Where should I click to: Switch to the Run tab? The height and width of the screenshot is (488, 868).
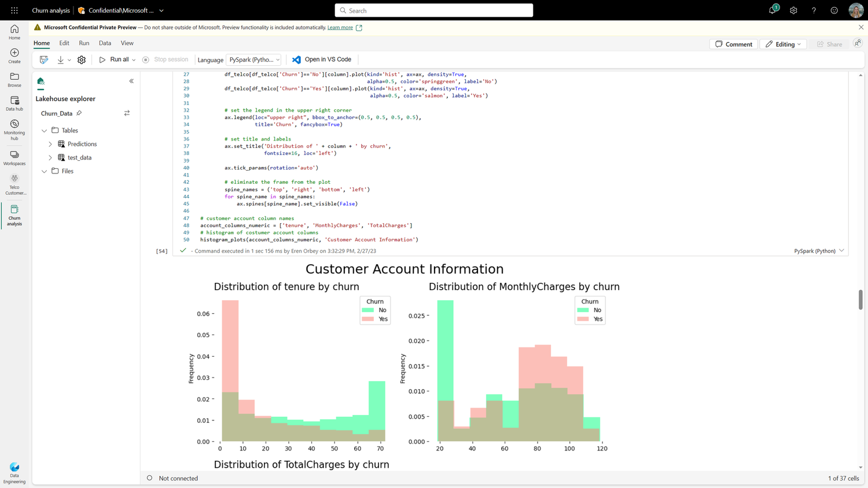pos(84,43)
